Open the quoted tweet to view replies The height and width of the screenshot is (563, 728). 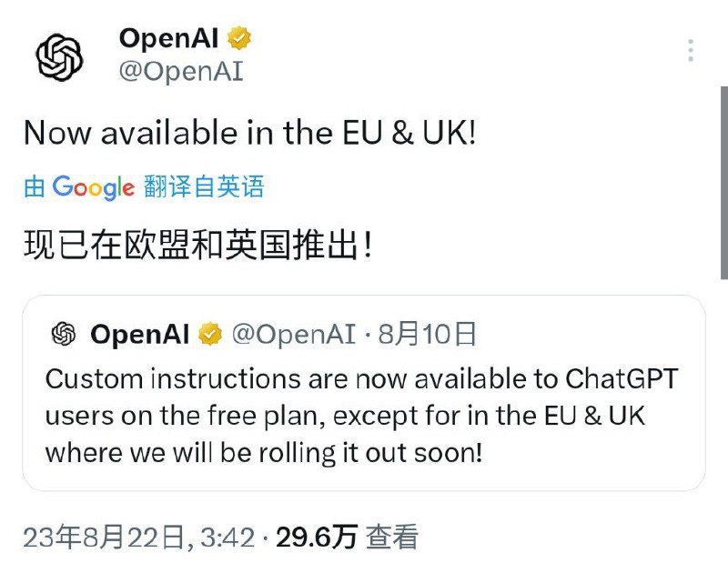(364, 409)
